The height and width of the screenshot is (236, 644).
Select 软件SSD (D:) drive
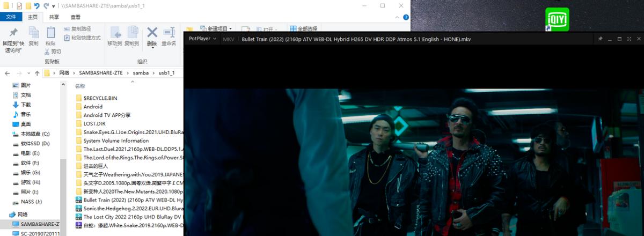[x=31, y=143]
